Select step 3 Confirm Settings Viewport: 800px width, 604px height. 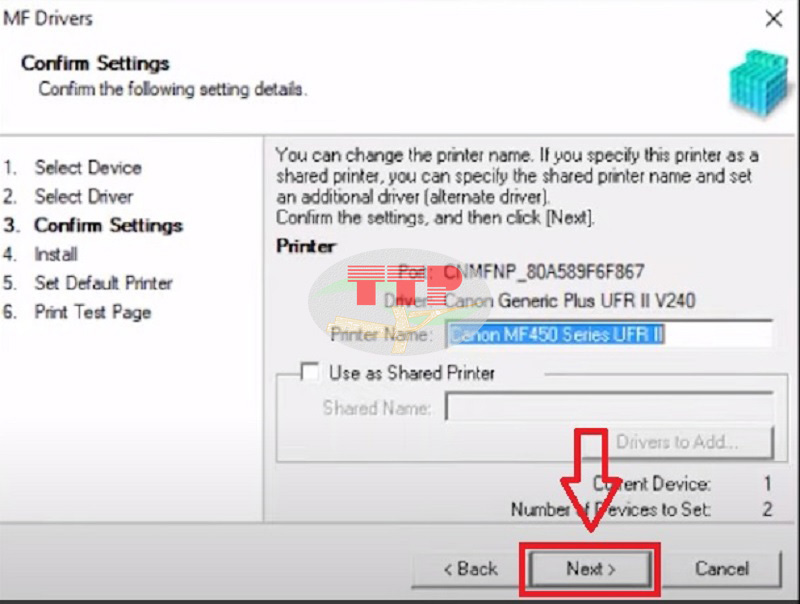108,225
